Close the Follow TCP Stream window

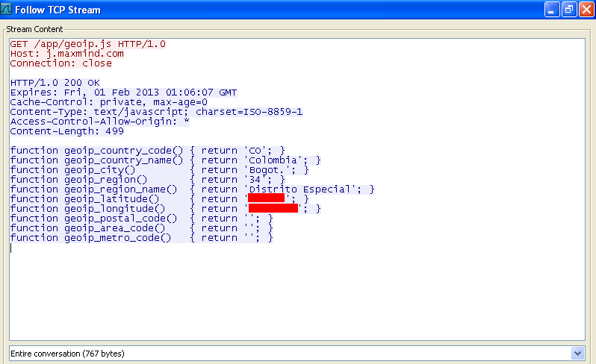pos(585,10)
